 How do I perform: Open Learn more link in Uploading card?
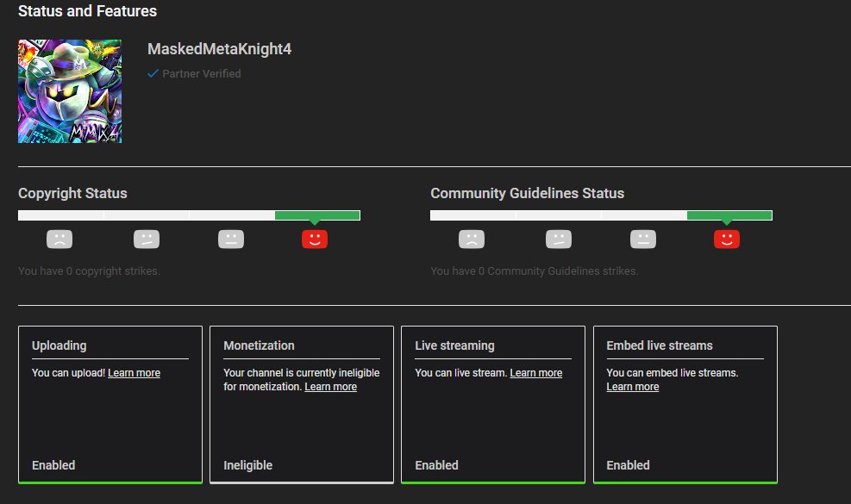tap(134, 373)
